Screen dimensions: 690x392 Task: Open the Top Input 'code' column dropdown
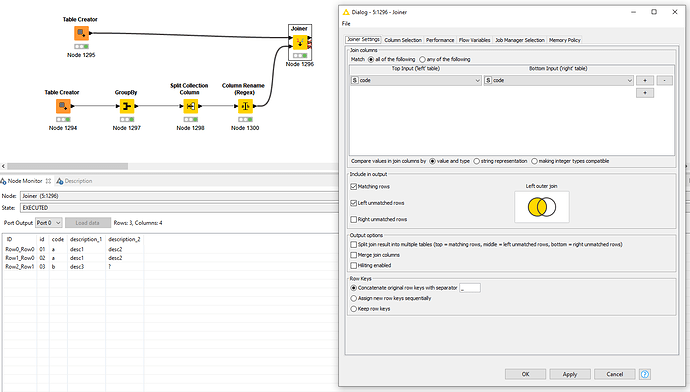click(416, 81)
